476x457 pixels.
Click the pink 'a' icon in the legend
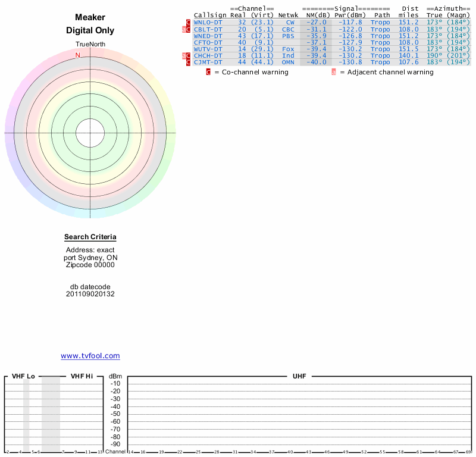pos(334,72)
